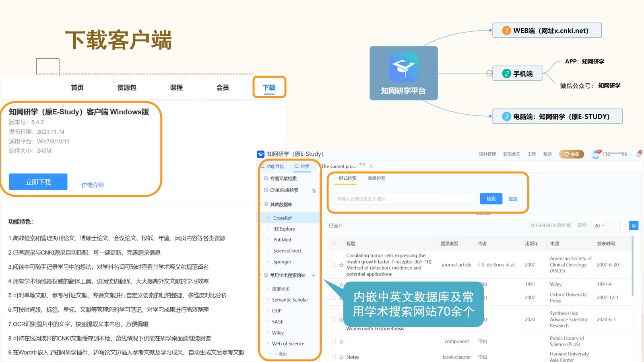Viewport: 644px width, 362px height.
Task: Click the star icon beside Notes
Action: (x=341, y=357)
